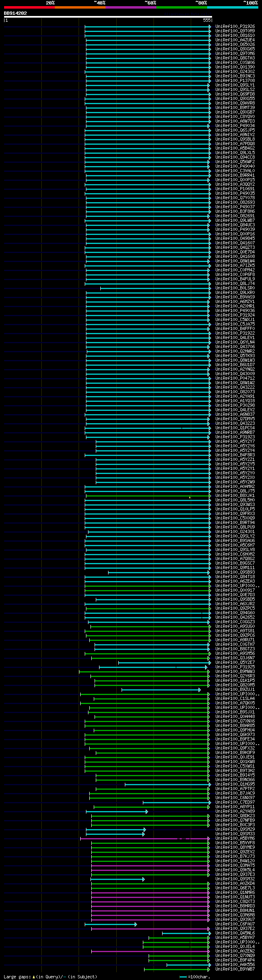The width and height of the screenshot is (262, 980).
Task: Select the UniRef100_Q93WS3 label
Action: 235,505
